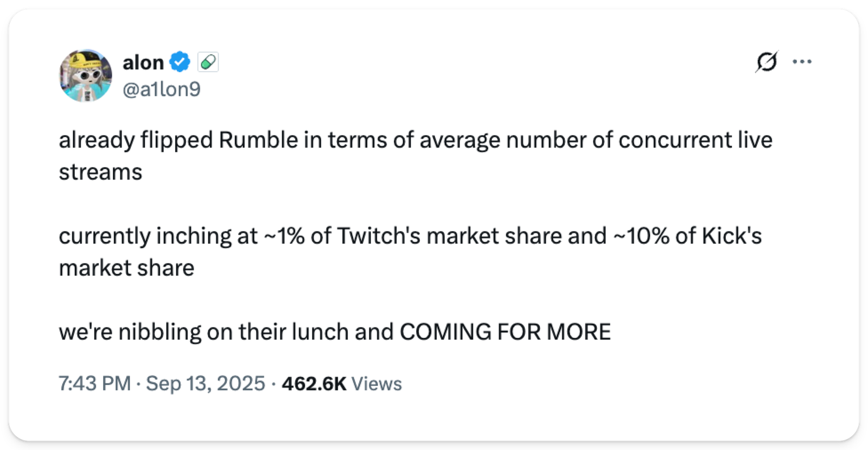Viewport: 868px width, 450px height.
Task: Open the @a1lon9 handle link
Action: point(162,89)
